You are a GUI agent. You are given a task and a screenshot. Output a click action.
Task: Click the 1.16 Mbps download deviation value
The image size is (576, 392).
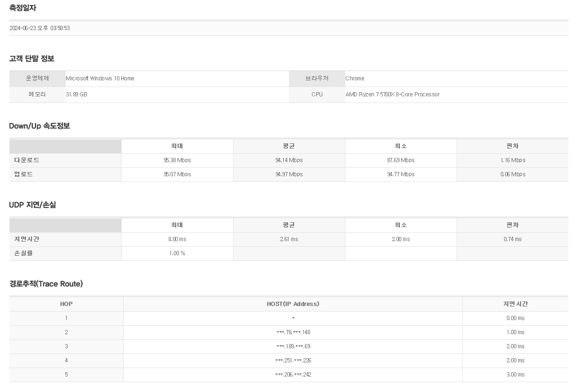(x=513, y=160)
